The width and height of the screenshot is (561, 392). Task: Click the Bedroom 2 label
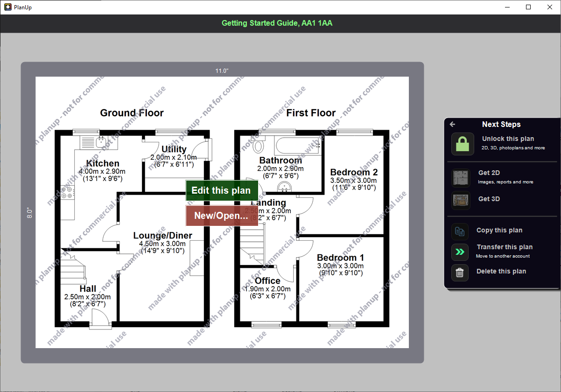(x=354, y=172)
